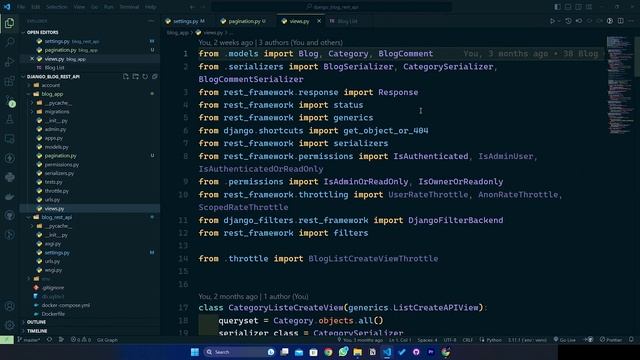Screen dimensions: 640x360
Task: Open Google Chrome from the taskbar
Action: coord(328,352)
